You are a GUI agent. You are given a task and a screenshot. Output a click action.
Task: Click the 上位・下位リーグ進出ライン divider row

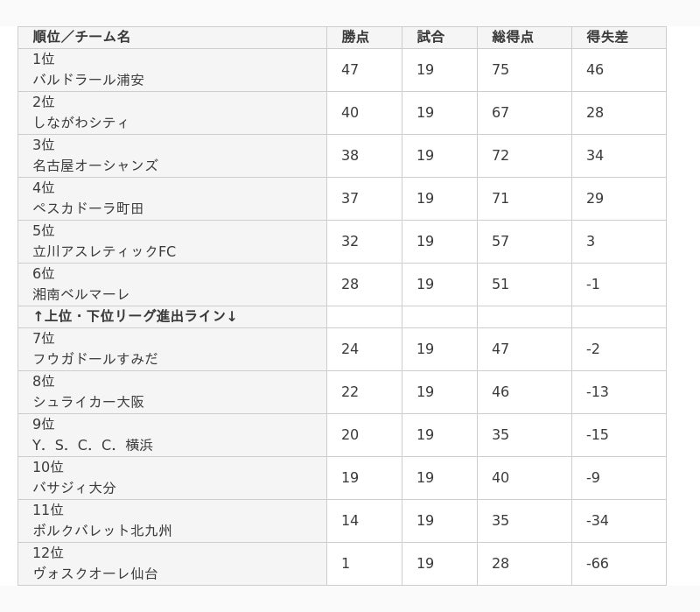(x=342, y=317)
